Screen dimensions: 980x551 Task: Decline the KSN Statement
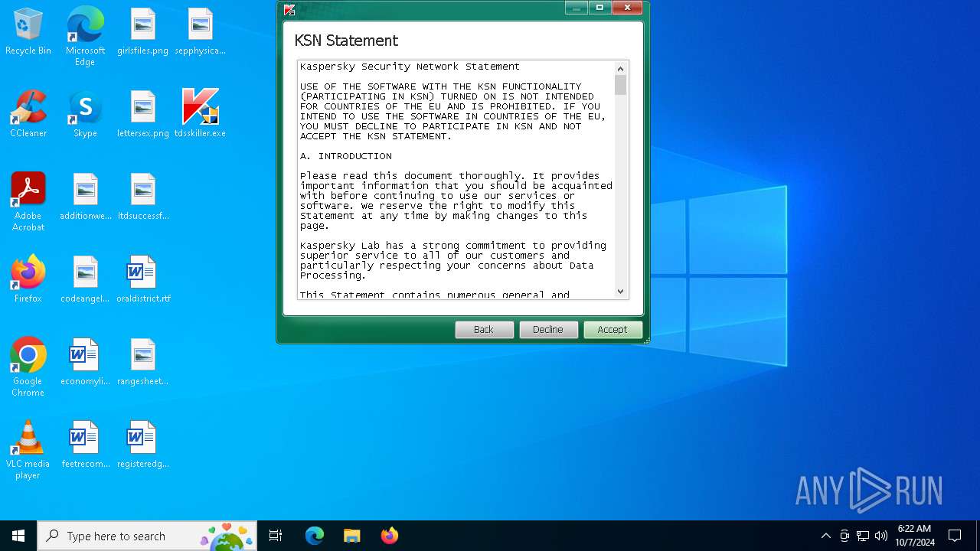coord(548,329)
